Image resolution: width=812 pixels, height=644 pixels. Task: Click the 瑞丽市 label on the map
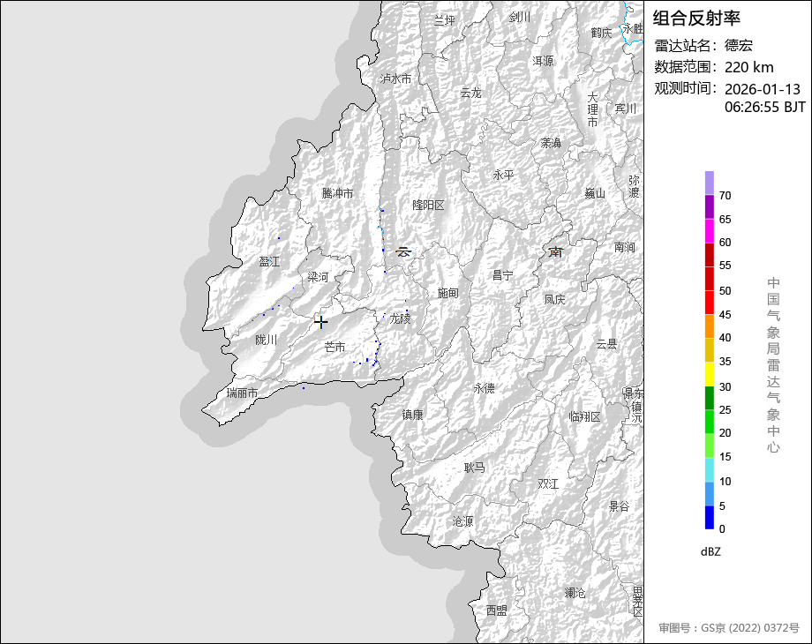(242, 393)
